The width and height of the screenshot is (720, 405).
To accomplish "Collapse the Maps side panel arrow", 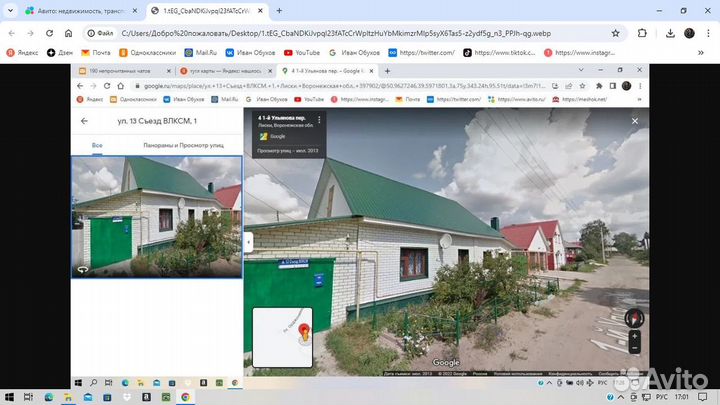I will click(248, 242).
